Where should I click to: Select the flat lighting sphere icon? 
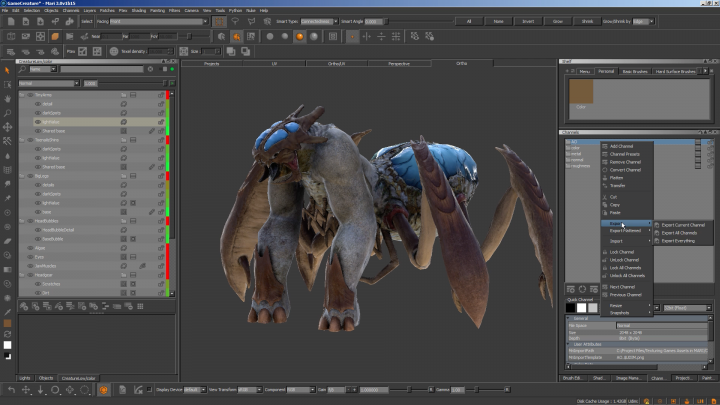tap(269, 36)
